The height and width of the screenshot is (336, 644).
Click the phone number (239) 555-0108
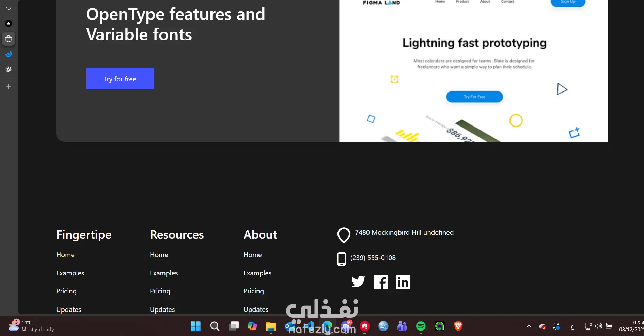(x=373, y=258)
